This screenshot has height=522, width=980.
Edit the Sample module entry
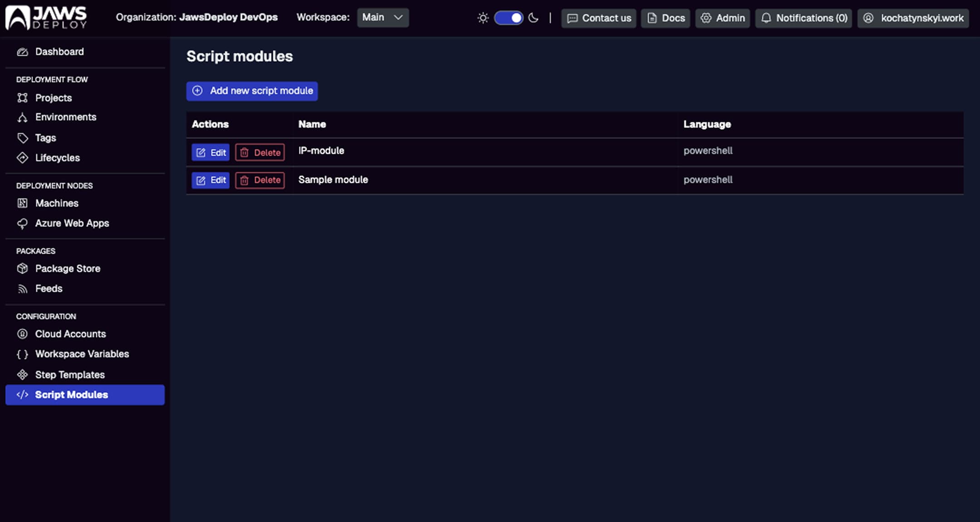(x=210, y=180)
